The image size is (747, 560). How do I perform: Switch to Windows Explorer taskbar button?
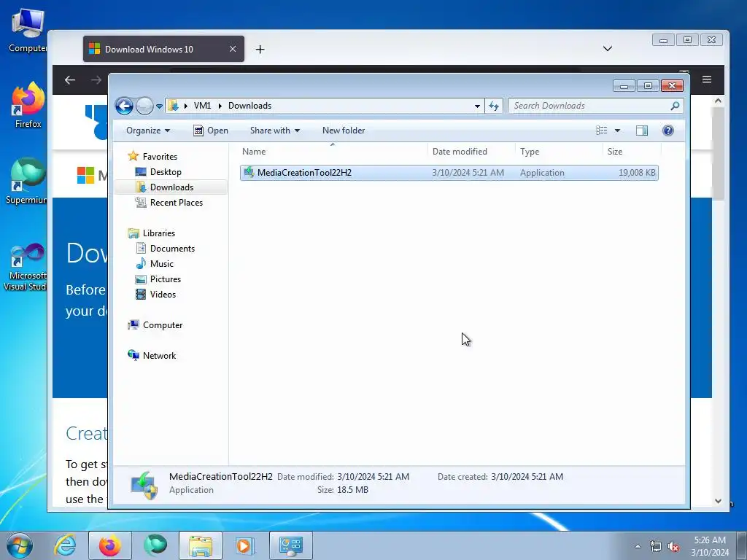click(201, 545)
